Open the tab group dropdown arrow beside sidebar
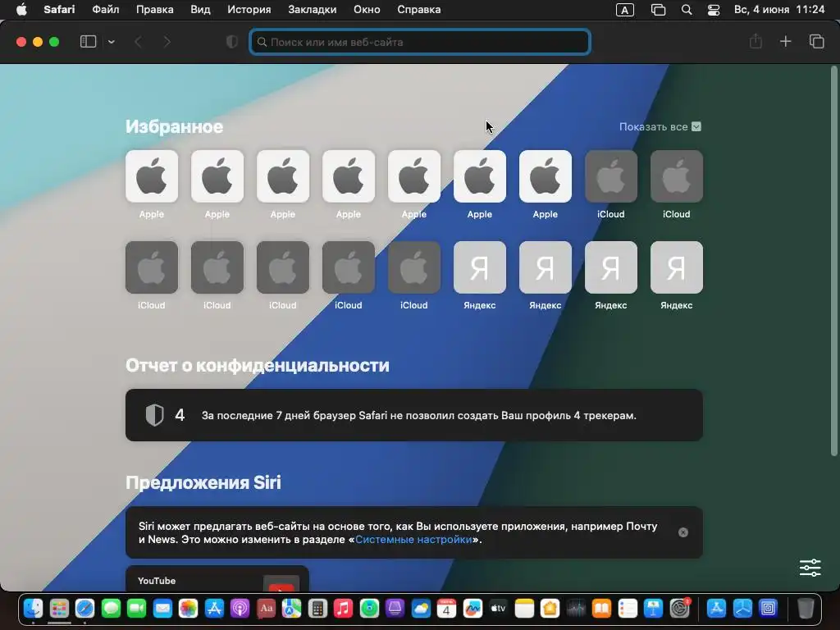 click(111, 42)
